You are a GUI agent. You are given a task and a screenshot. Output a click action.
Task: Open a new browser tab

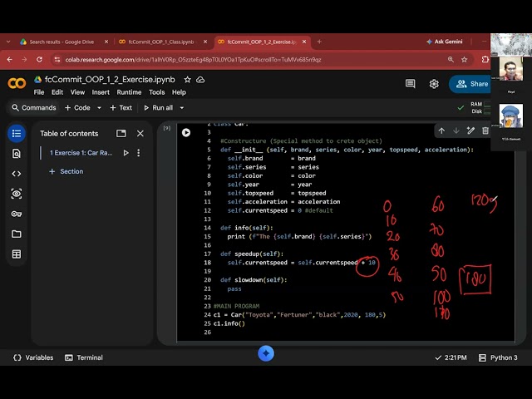tap(319, 42)
